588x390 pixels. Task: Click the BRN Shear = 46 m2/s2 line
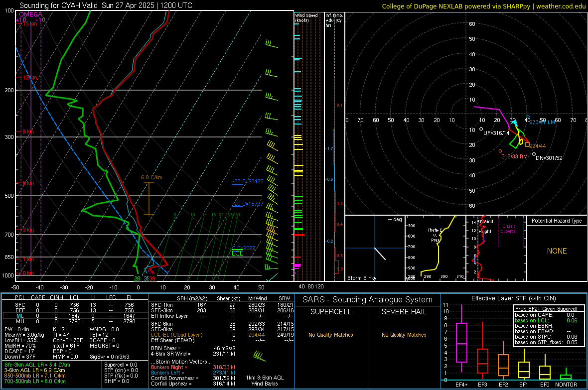coord(193,348)
